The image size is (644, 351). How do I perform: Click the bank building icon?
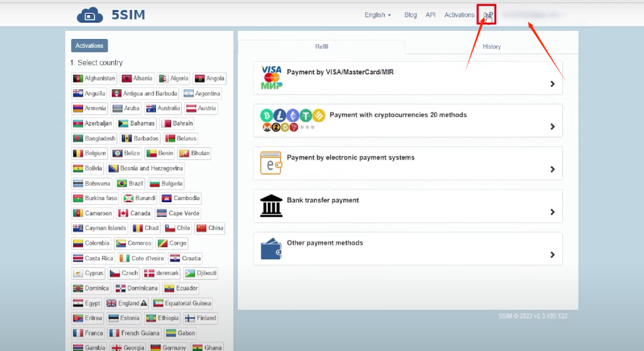tap(271, 206)
